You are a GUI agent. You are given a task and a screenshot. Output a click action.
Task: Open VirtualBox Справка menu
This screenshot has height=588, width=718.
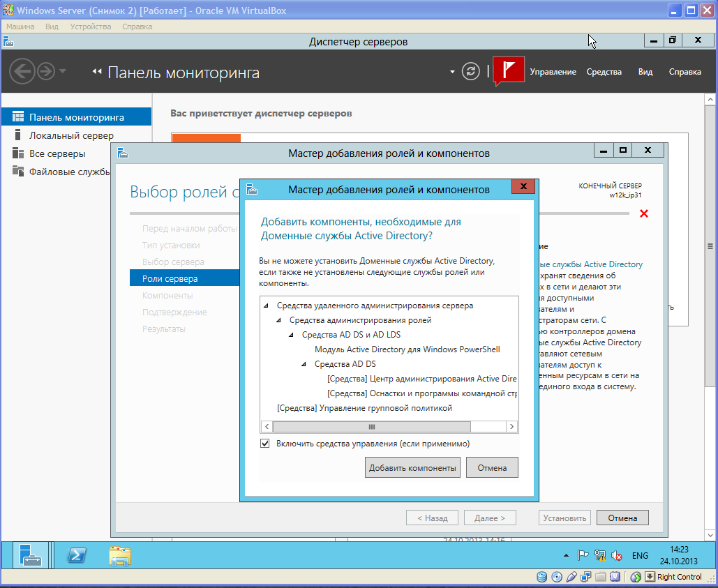[137, 27]
